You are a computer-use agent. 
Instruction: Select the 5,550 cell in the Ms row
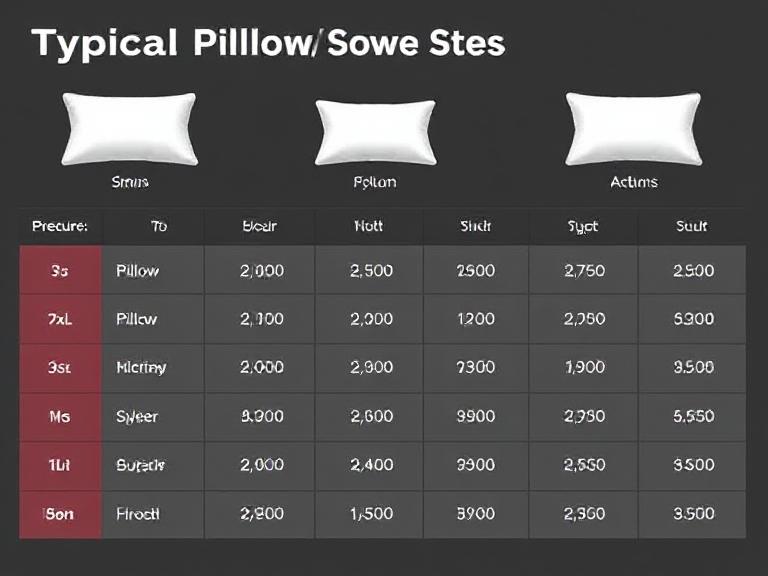[693, 417]
